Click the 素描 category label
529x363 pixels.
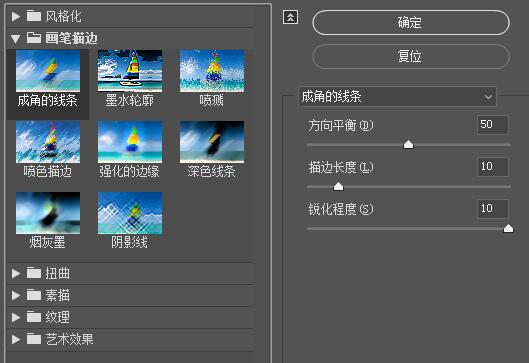click(57, 295)
